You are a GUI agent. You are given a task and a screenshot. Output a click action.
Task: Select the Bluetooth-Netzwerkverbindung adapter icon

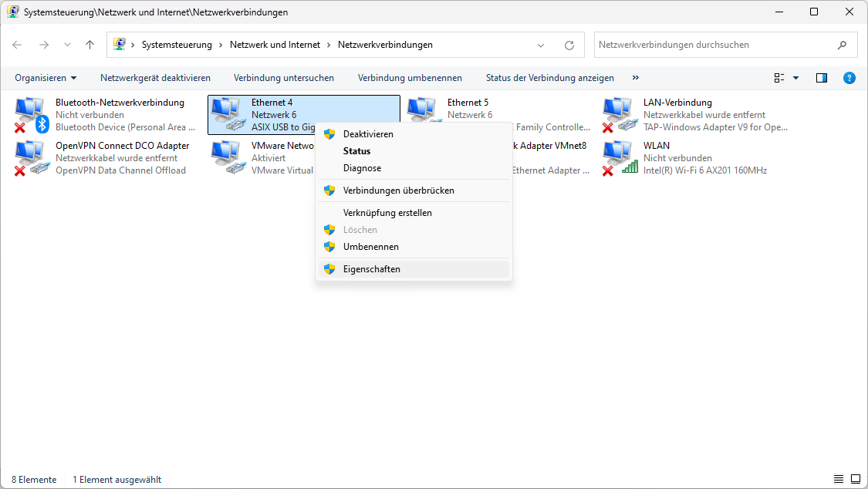(x=31, y=114)
